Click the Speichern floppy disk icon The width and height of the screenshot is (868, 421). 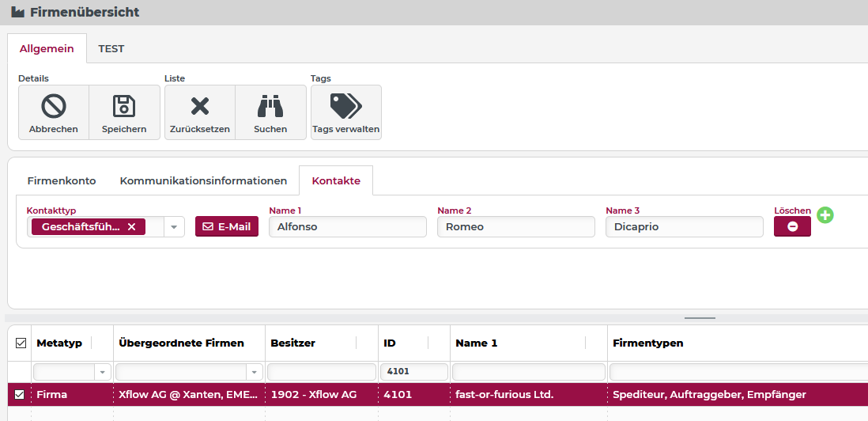124,106
